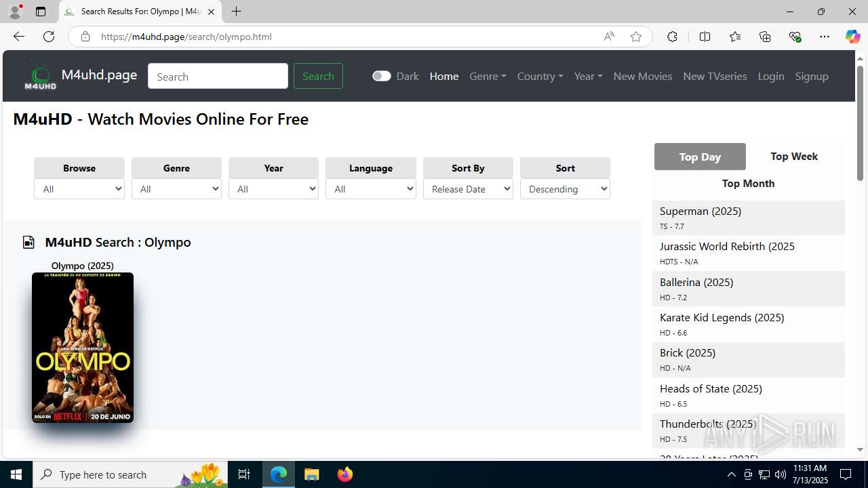Screen dimensions: 868x488
Task: Open Settings and more ellipsis
Action: [x=825, y=37]
